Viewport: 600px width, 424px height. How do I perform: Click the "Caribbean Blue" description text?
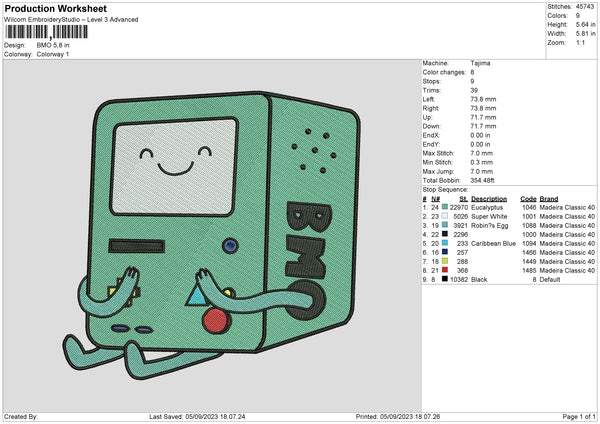(493, 243)
